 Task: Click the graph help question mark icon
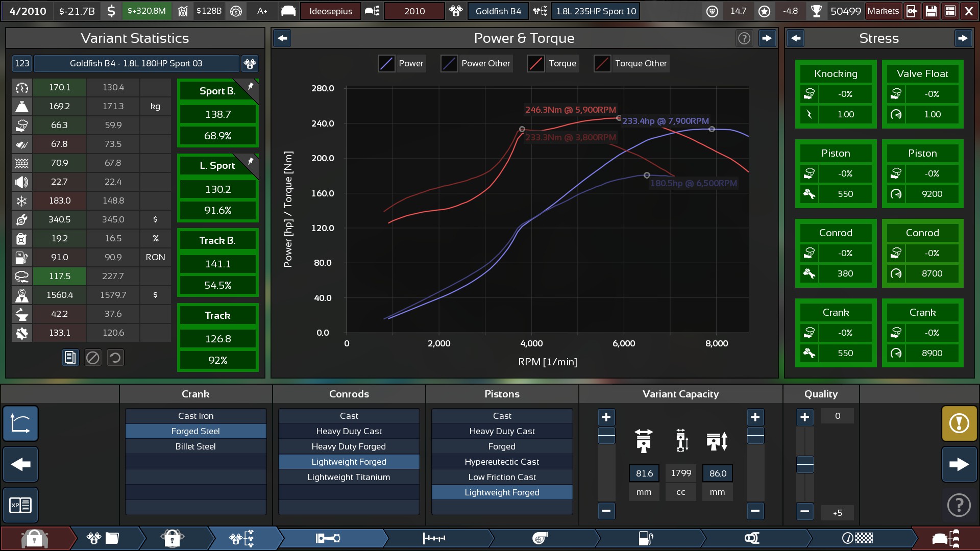744,38
